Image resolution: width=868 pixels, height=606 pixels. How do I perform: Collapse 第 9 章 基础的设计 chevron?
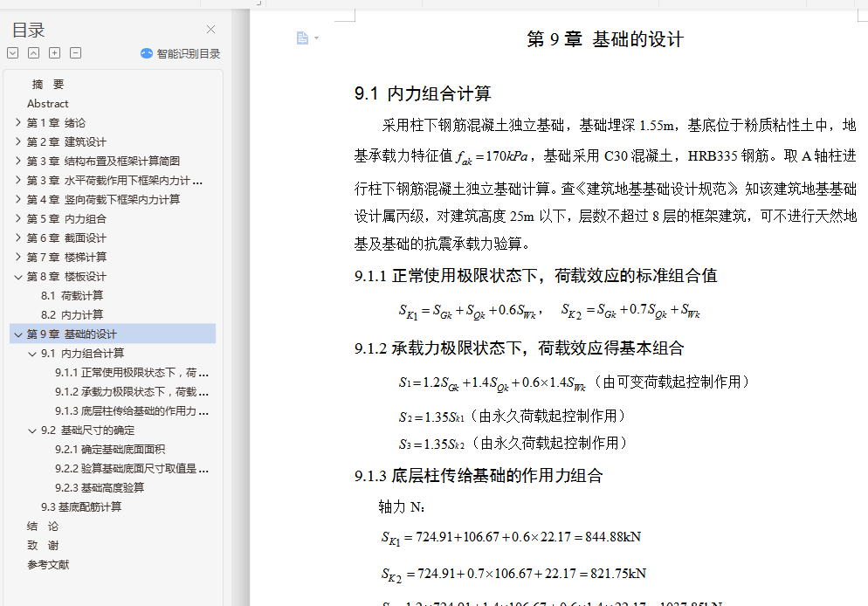(18, 334)
